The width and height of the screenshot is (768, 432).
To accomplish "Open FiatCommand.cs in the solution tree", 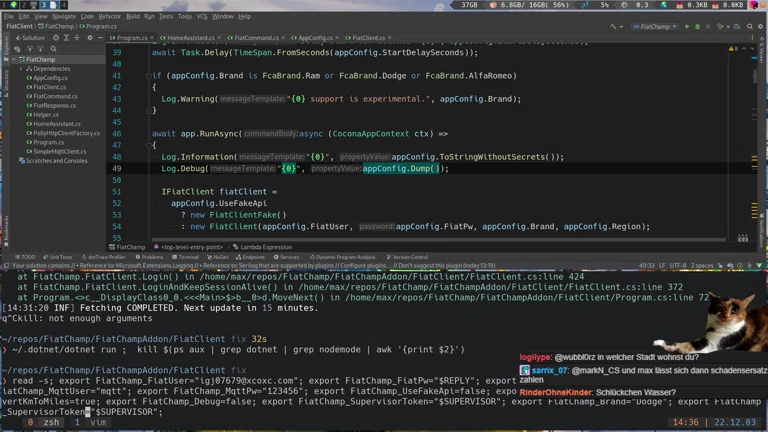I will [55, 96].
